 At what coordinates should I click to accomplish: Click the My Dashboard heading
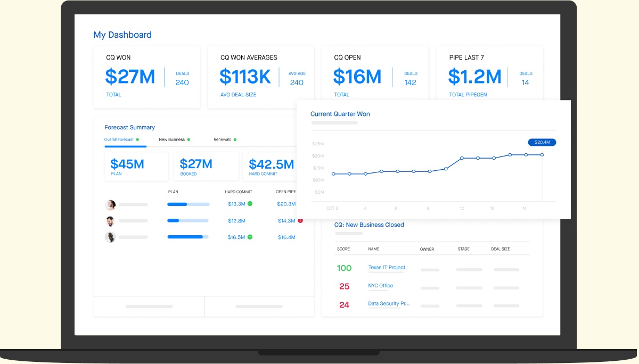click(122, 35)
